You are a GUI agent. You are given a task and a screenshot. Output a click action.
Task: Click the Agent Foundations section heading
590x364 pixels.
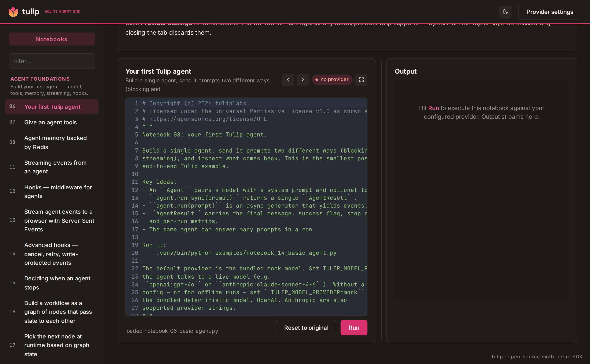pyautogui.click(x=40, y=79)
